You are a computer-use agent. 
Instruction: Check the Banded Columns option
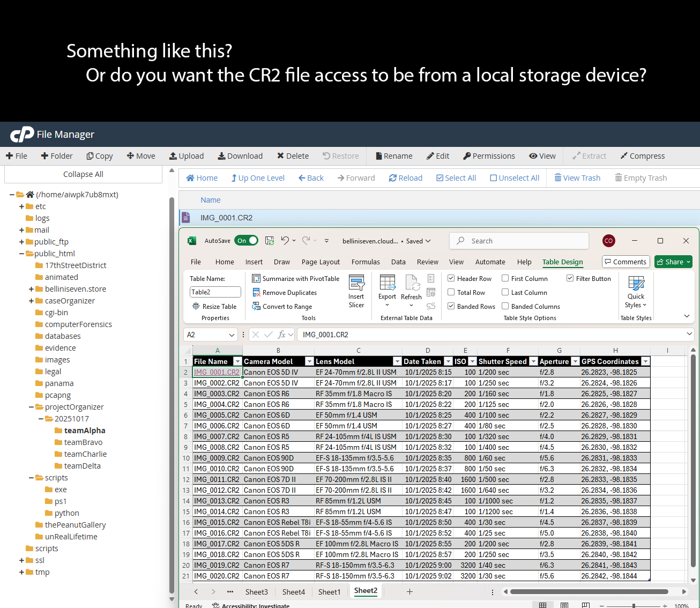click(x=505, y=306)
